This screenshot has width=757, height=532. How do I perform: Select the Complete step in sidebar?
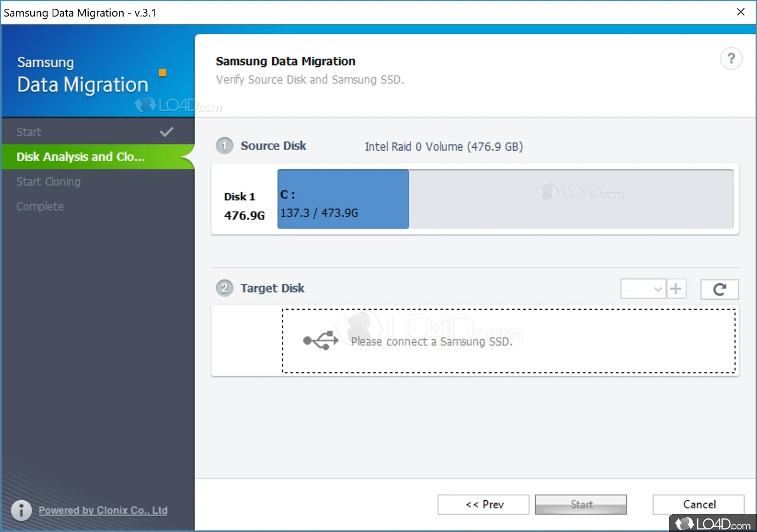click(97, 206)
